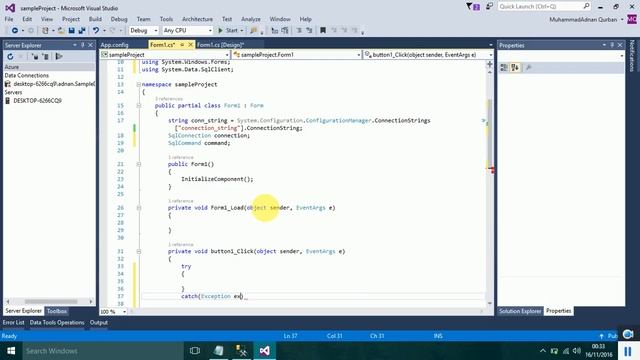The image size is (640, 360).
Task: Toggle pin on Form1.cs tab
Action: coord(182,45)
